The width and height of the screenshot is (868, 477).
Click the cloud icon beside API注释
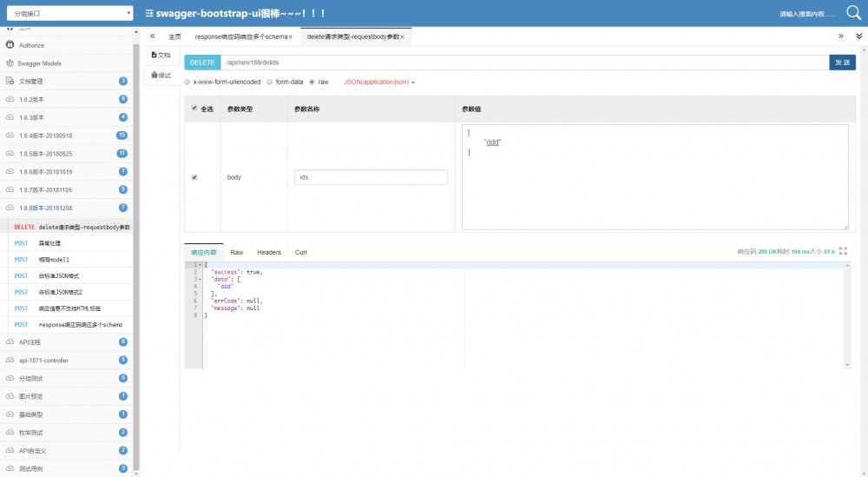click(10, 341)
